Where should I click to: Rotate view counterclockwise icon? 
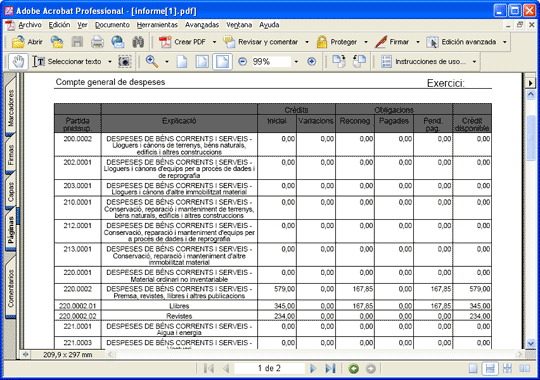[359, 61]
